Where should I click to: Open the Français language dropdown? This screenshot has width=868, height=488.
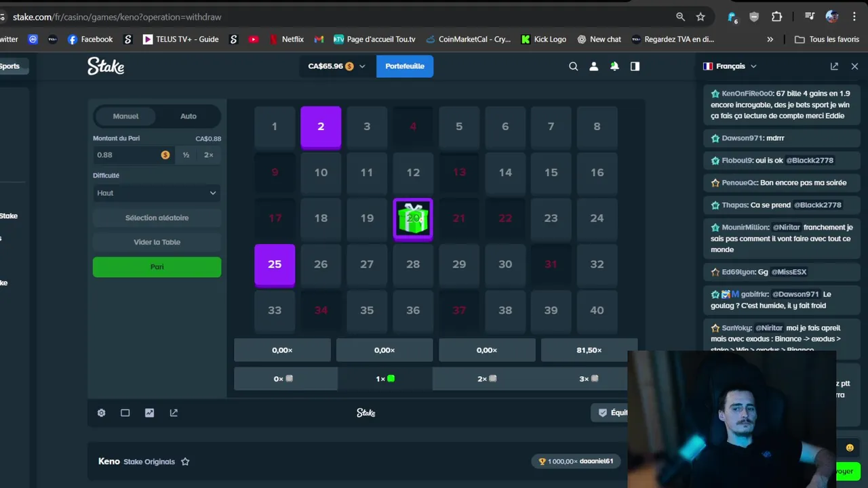pyautogui.click(x=730, y=66)
